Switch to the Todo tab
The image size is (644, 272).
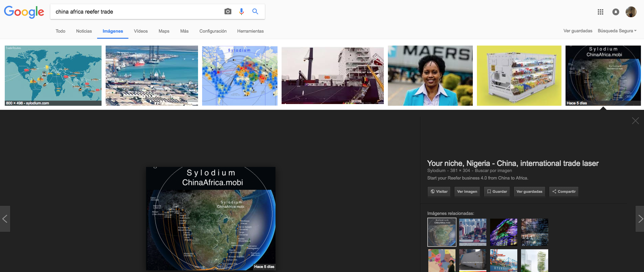pyautogui.click(x=60, y=31)
